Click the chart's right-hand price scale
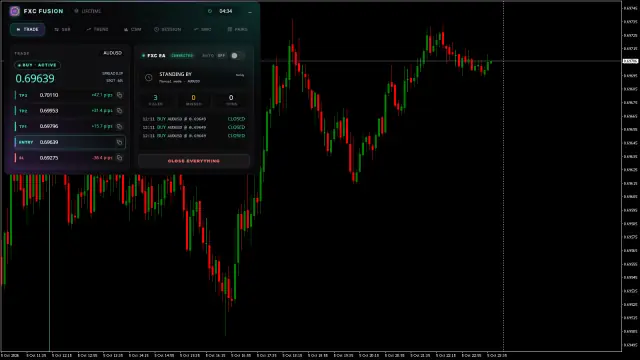Screen dimensions: 640x360 pyautogui.click(x=631, y=176)
